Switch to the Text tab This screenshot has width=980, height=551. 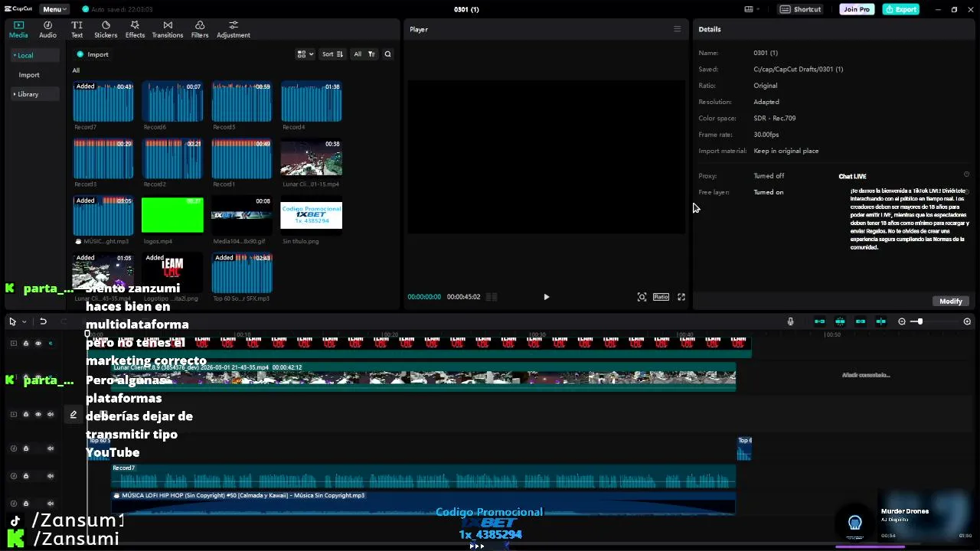(x=77, y=30)
